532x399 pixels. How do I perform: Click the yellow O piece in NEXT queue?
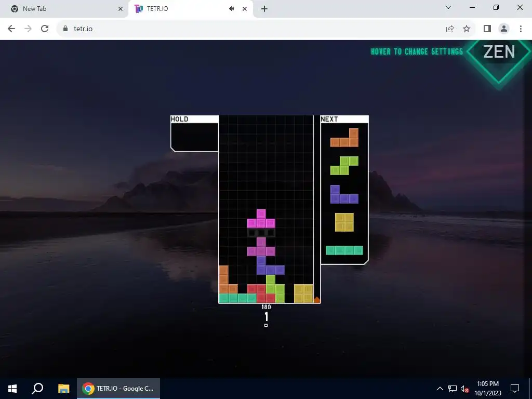pos(344,222)
